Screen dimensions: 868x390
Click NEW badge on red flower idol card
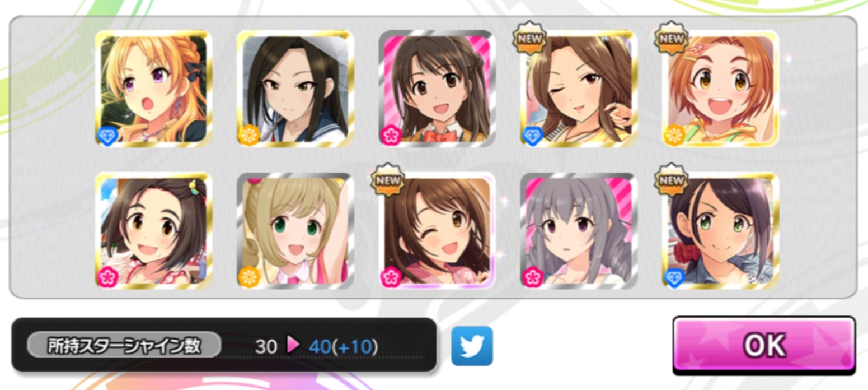671,181
